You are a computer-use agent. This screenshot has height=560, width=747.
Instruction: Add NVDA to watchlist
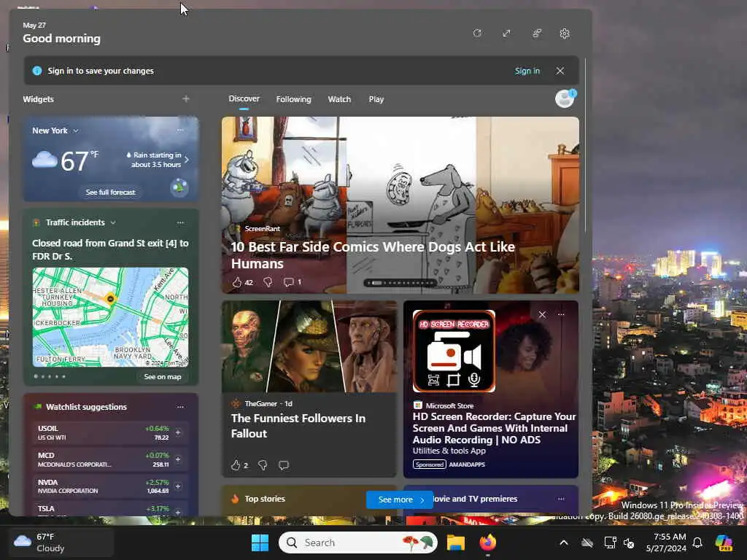[178, 486]
